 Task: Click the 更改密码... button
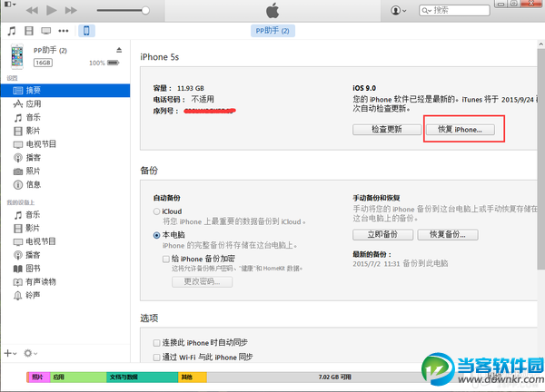[202, 281]
